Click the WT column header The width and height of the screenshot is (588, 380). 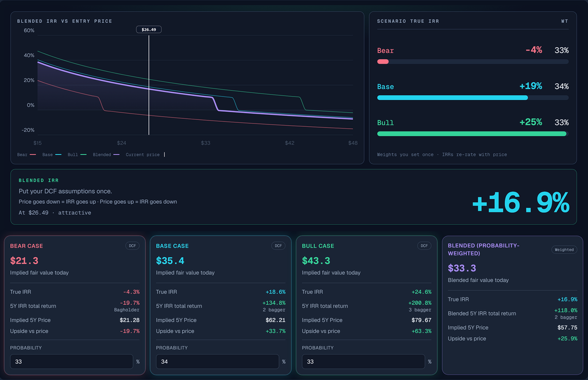point(564,21)
